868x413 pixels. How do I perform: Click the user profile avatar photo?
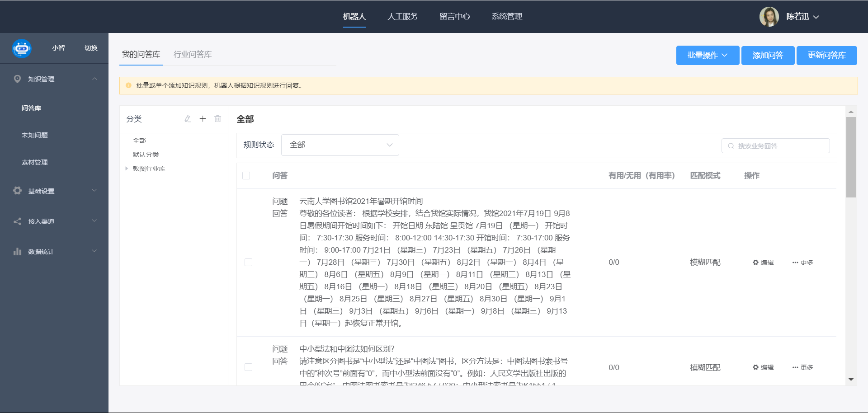tap(769, 17)
